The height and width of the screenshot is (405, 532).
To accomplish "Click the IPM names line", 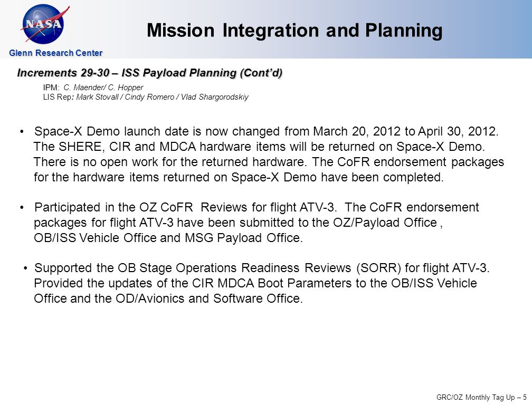I will coord(93,88).
